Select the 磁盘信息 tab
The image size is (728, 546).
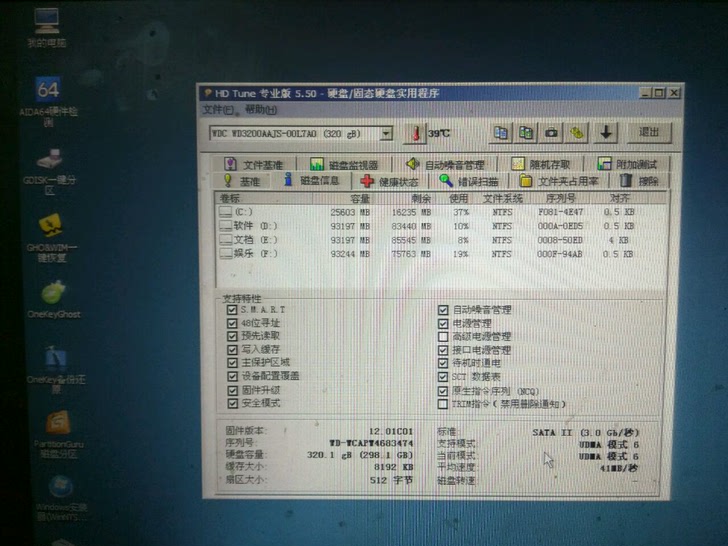pos(312,180)
